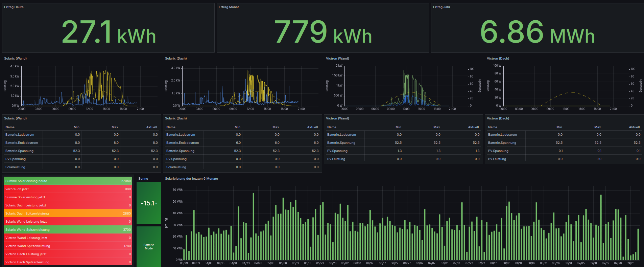This screenshot has width=644, height=267.
Task: Click the 27.1 kWh daily yield value
Action: (109, 32)
